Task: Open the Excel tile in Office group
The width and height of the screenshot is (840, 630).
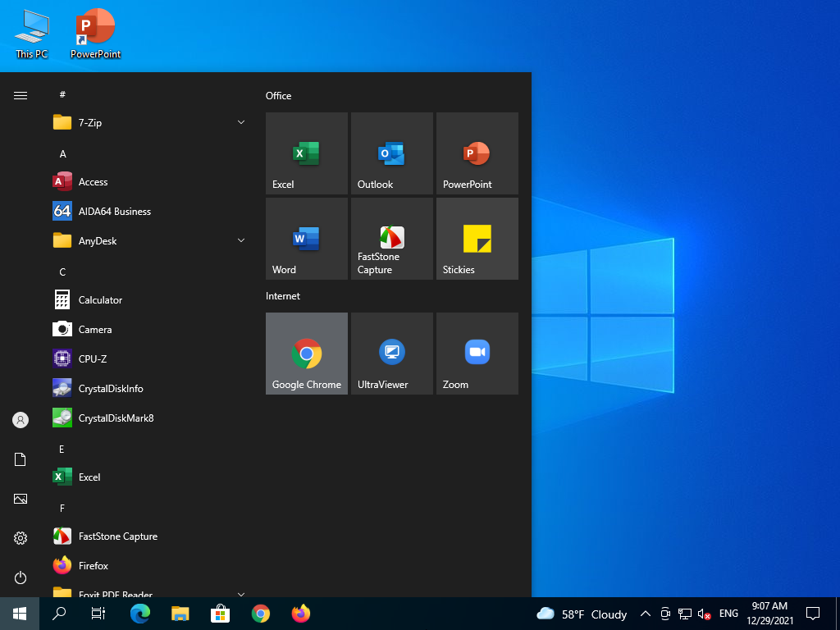Action: (x=306, y=153)
